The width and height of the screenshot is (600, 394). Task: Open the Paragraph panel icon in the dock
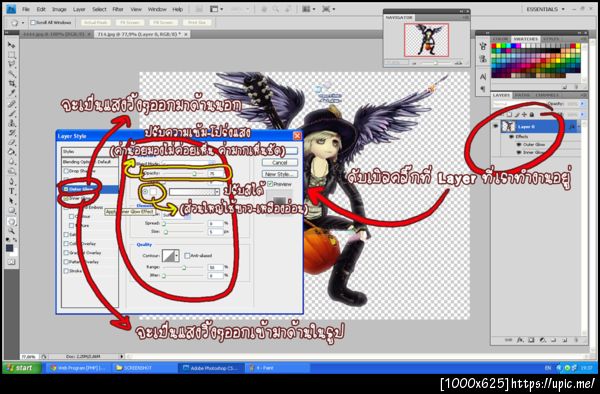(x=483, y=88)
